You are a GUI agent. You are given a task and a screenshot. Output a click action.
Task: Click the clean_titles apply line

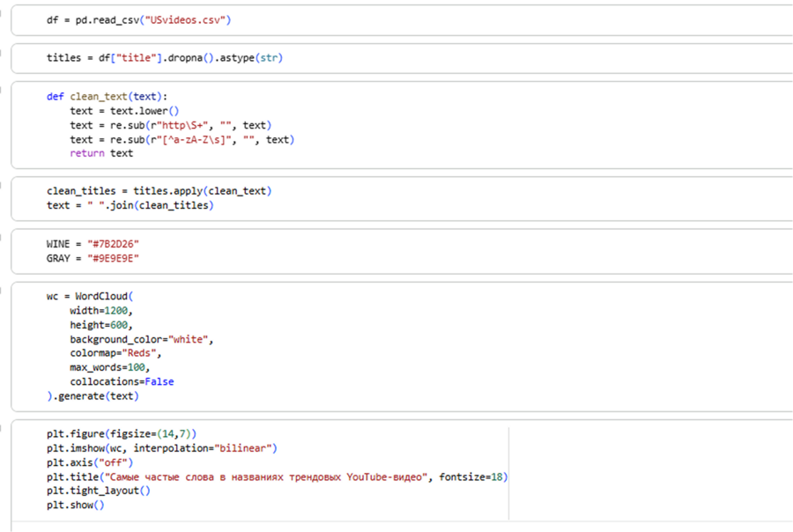(x=159, y=191)
